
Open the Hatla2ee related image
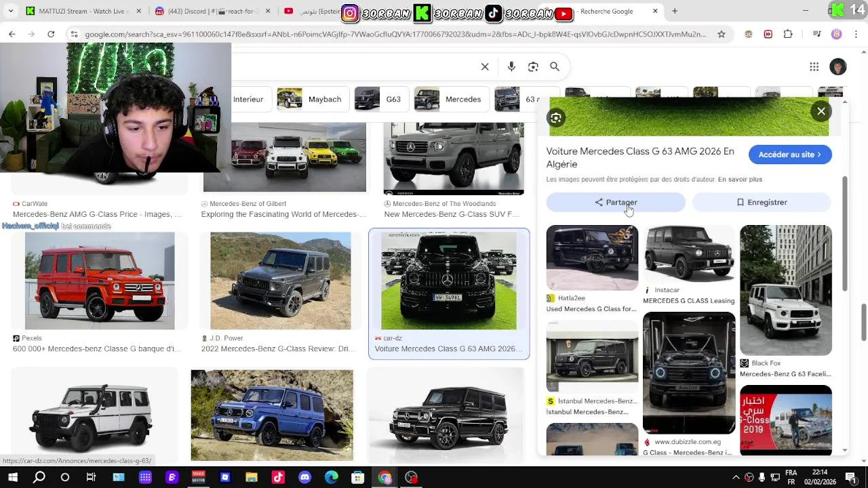coord(592,258)
